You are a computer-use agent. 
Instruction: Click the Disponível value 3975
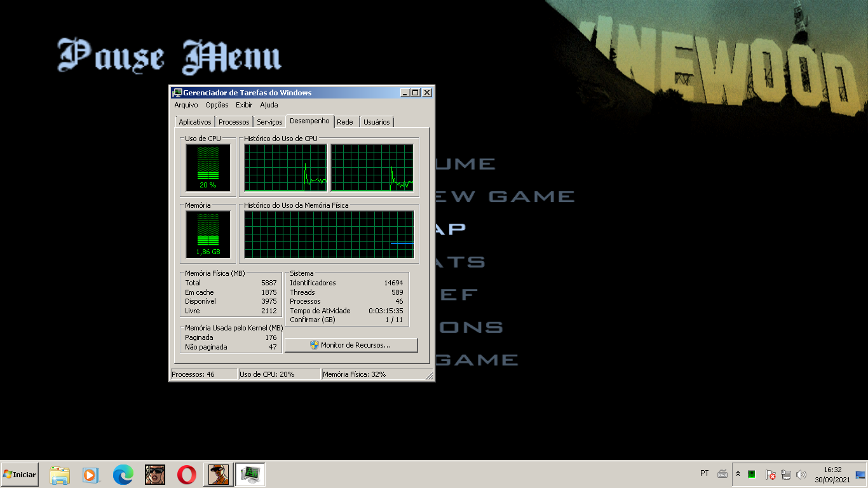(x=269, y=301)
